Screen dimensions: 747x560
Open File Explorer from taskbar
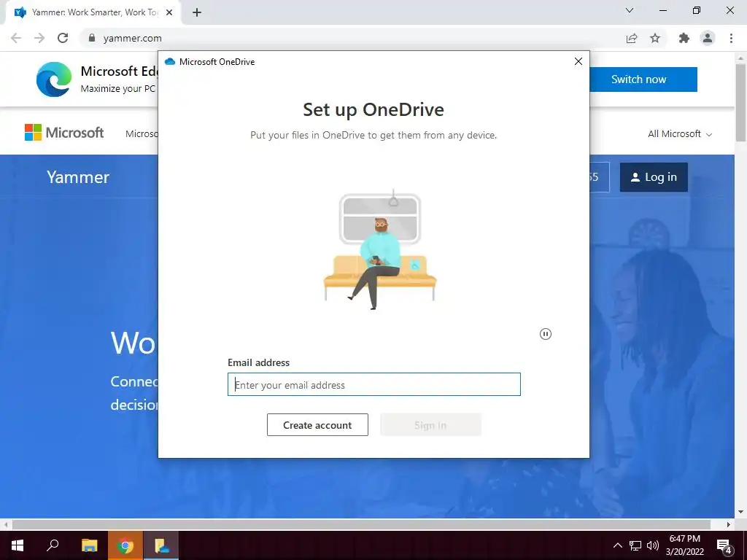(x=89, y=545)
